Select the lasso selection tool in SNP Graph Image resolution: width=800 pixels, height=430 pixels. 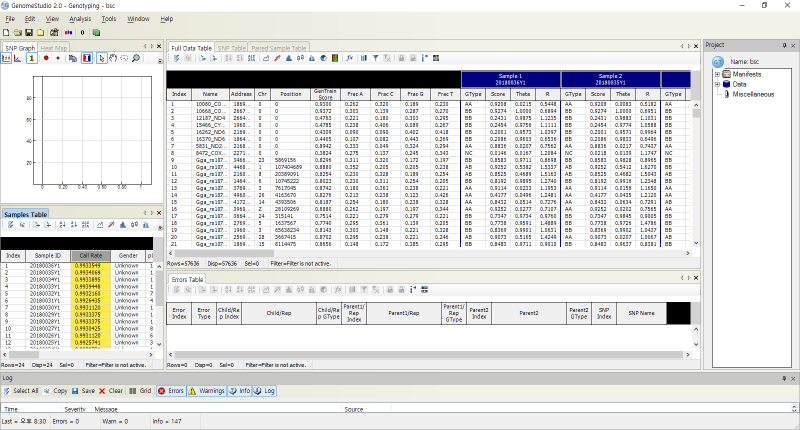coord(124,58)
